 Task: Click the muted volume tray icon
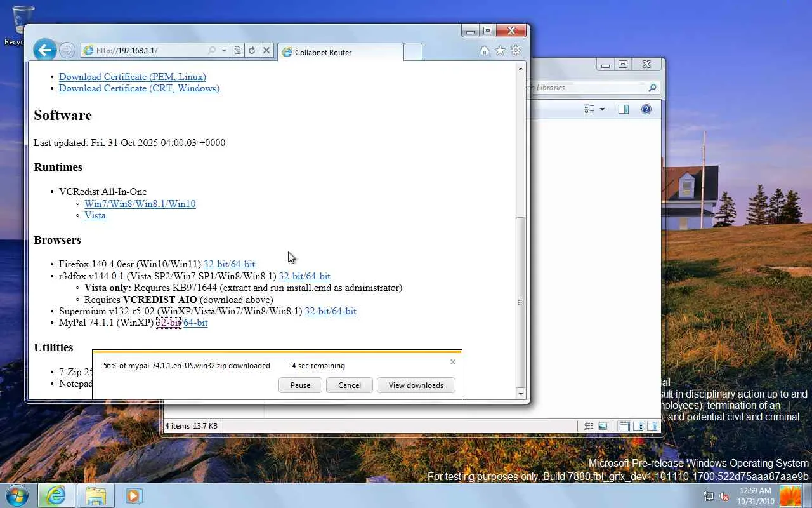pos(724,496)
